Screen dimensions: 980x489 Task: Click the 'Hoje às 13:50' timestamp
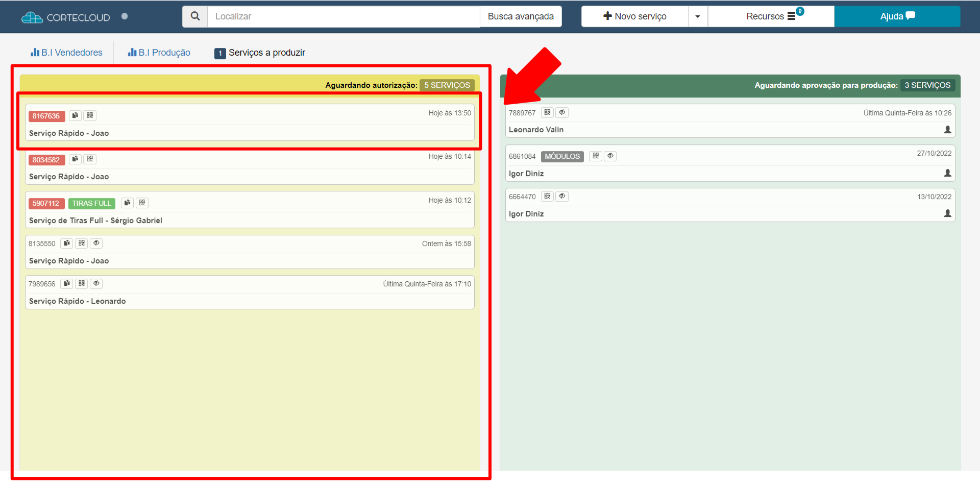[450, 113]
